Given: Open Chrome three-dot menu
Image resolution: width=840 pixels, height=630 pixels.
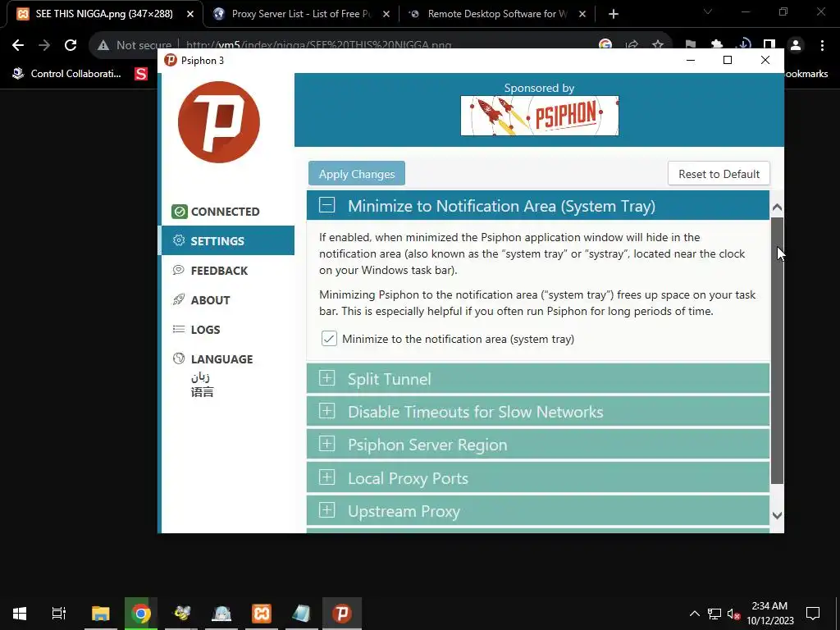Looking at the screenshot, I should tap(822, 46).
